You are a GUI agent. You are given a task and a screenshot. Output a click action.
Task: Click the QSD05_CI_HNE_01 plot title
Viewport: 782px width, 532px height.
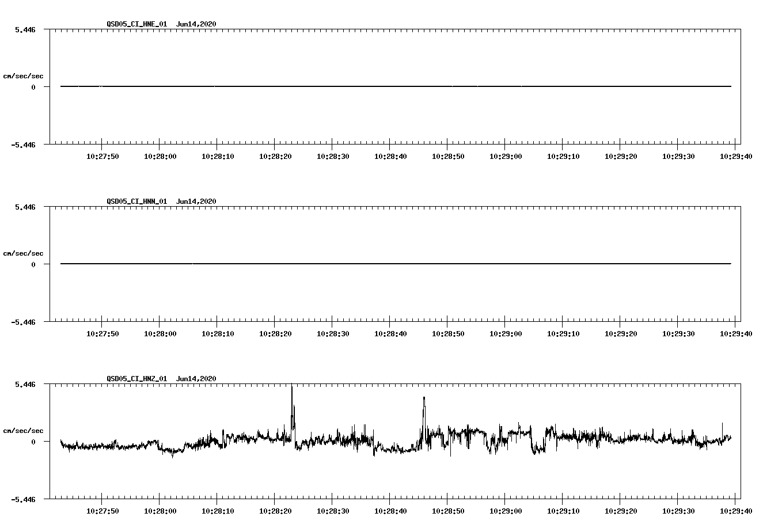137,24
